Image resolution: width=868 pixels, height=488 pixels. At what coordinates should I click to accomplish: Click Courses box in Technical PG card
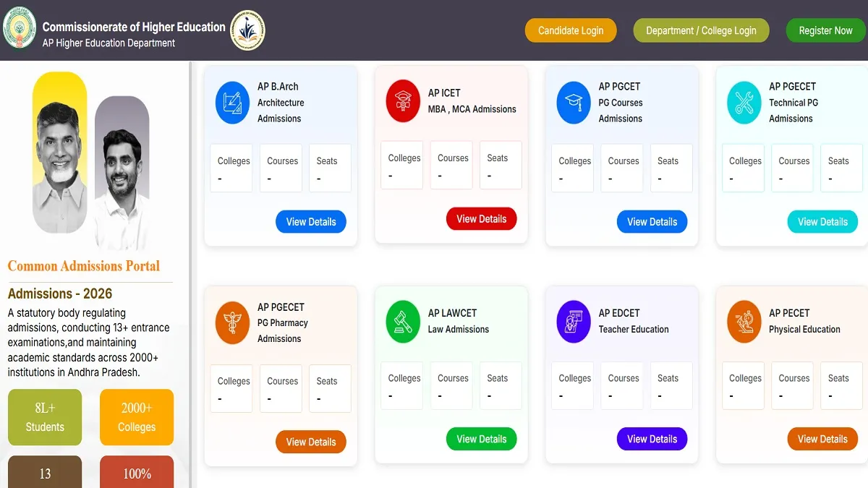point(793,168)
